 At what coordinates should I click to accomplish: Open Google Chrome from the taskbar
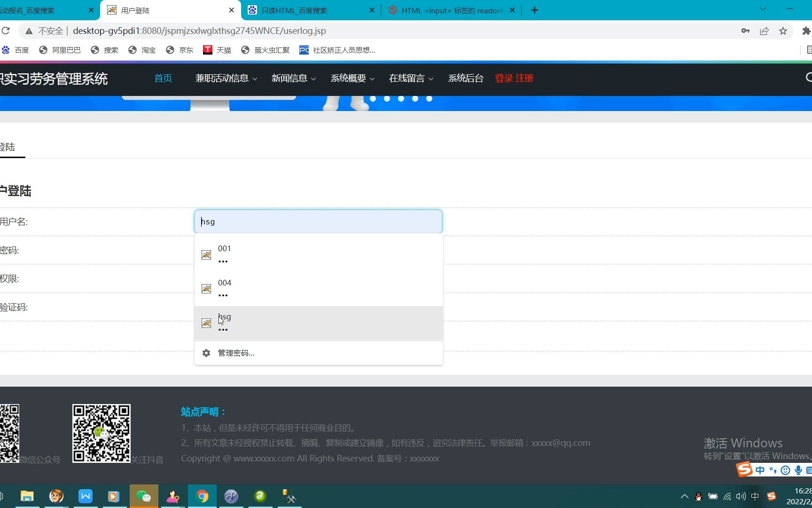coord(202,496)
